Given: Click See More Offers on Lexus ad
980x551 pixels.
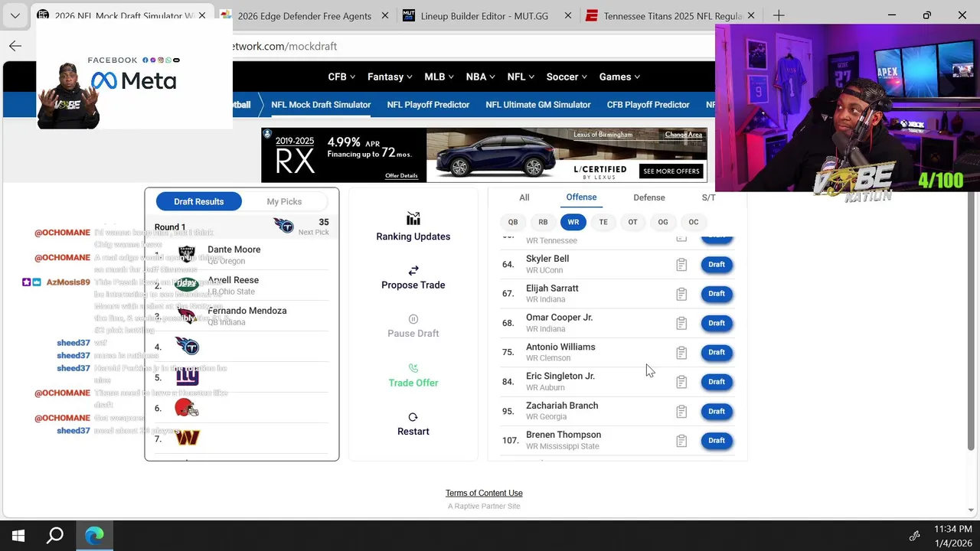Looking at the screenshot, I should [671, 171].
